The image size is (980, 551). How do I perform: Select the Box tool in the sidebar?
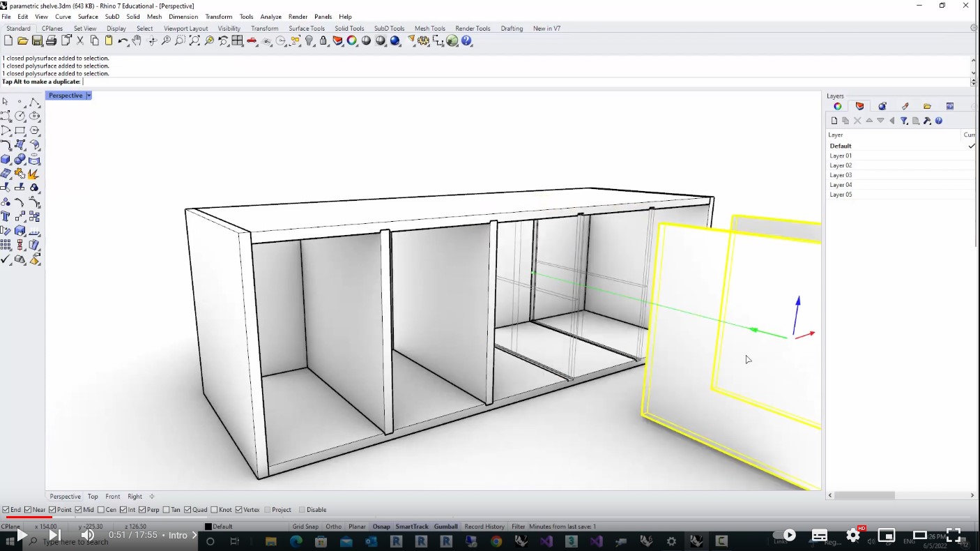coord(6,158)
